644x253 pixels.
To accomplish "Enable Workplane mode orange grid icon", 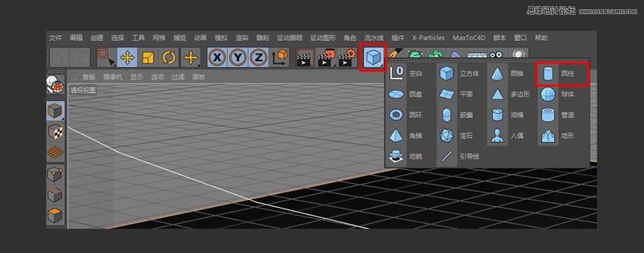I will coord(55,152).
